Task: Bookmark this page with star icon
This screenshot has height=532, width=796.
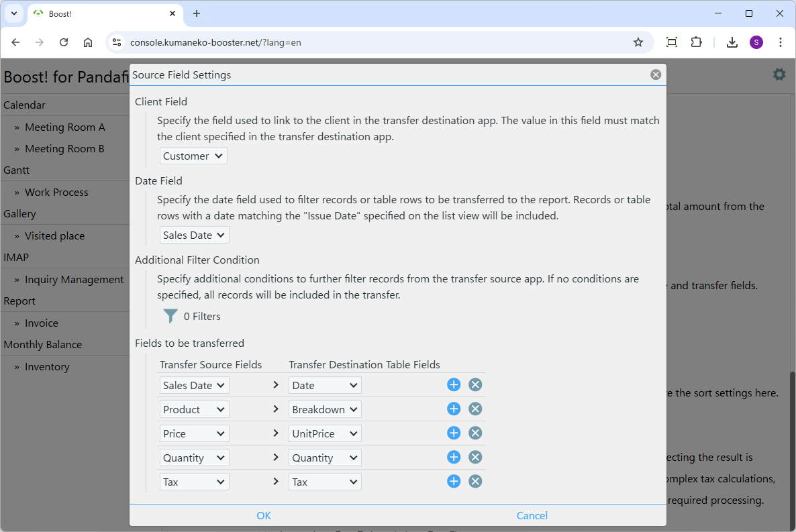Action: (x=638, y=42)
